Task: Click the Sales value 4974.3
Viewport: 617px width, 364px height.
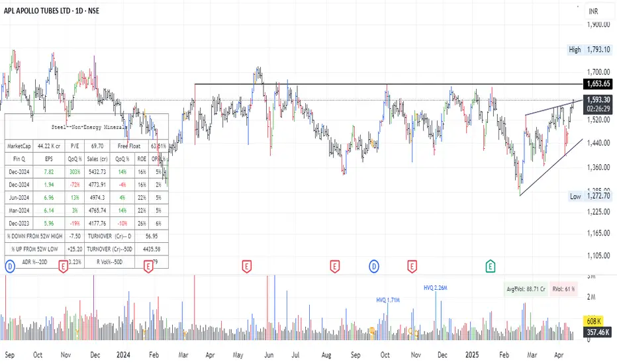Action: tap(97, 197)
